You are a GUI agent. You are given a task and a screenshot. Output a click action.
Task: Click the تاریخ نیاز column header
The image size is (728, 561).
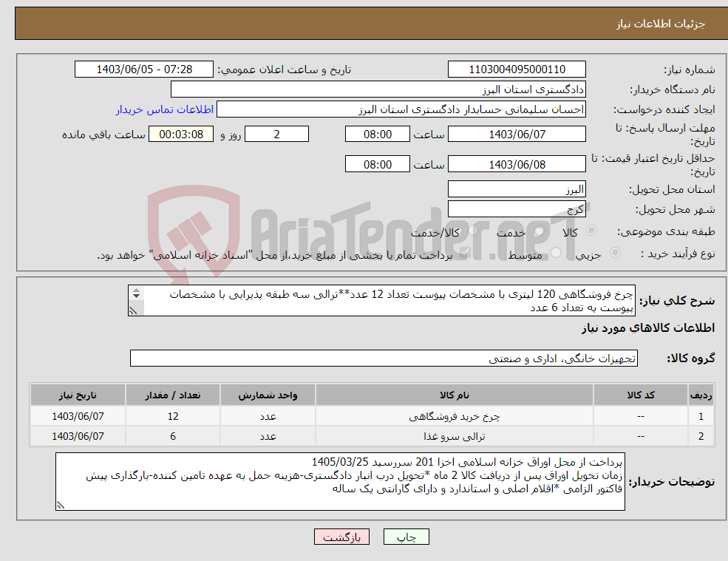point(78,395)
